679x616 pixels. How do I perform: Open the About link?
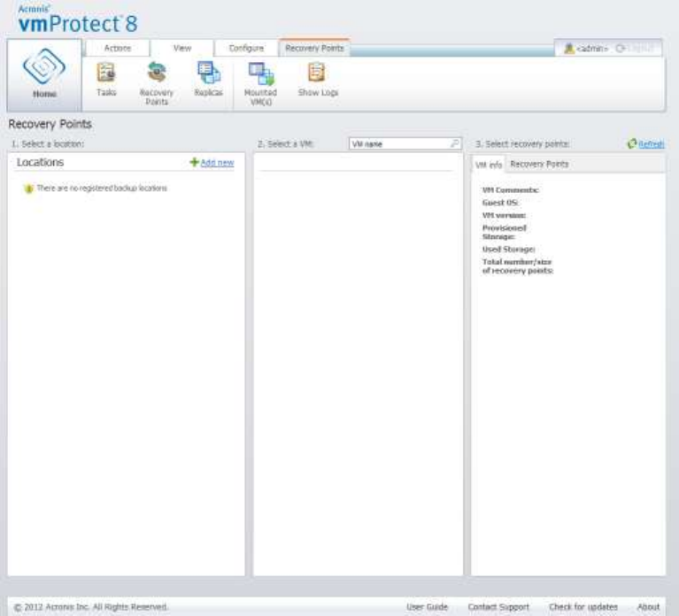pyautogui.click(x=648, y=607)
